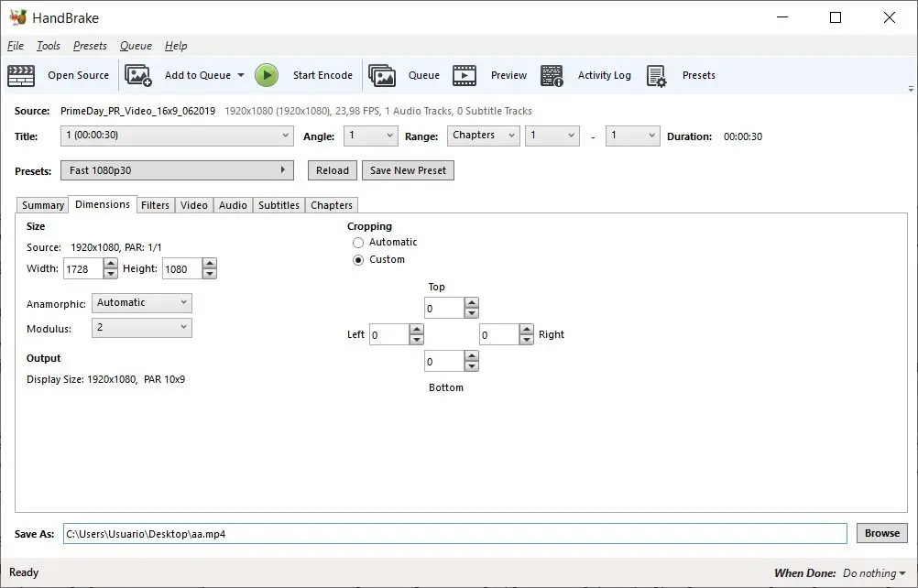
Task: Click the toolbar overflow arrow at far right
Action: click(911, 89)
